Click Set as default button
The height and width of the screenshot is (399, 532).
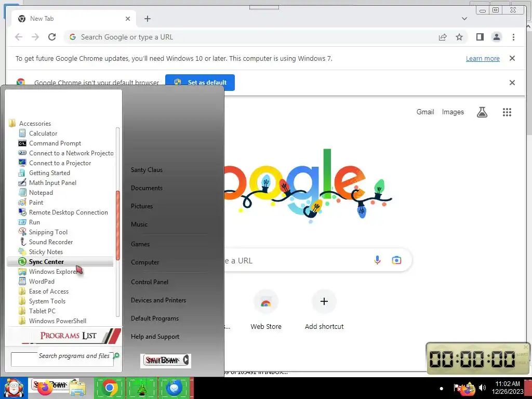200,83
